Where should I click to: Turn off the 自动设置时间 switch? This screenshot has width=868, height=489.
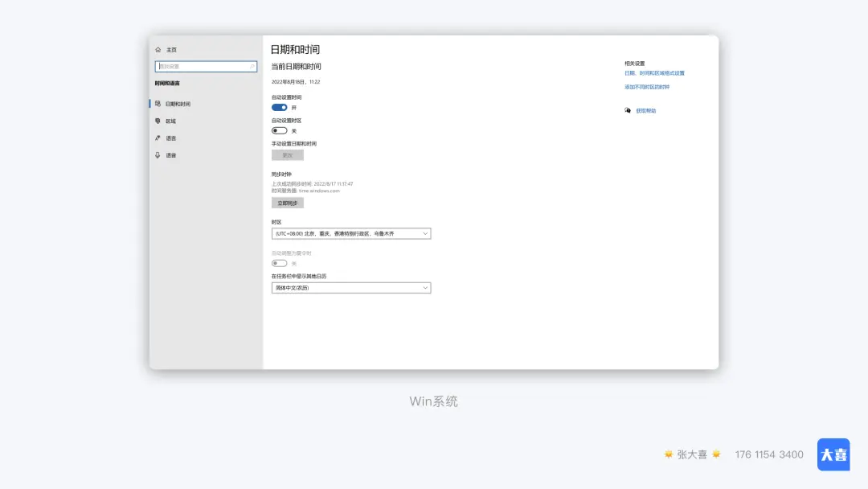tap(280, 108)
